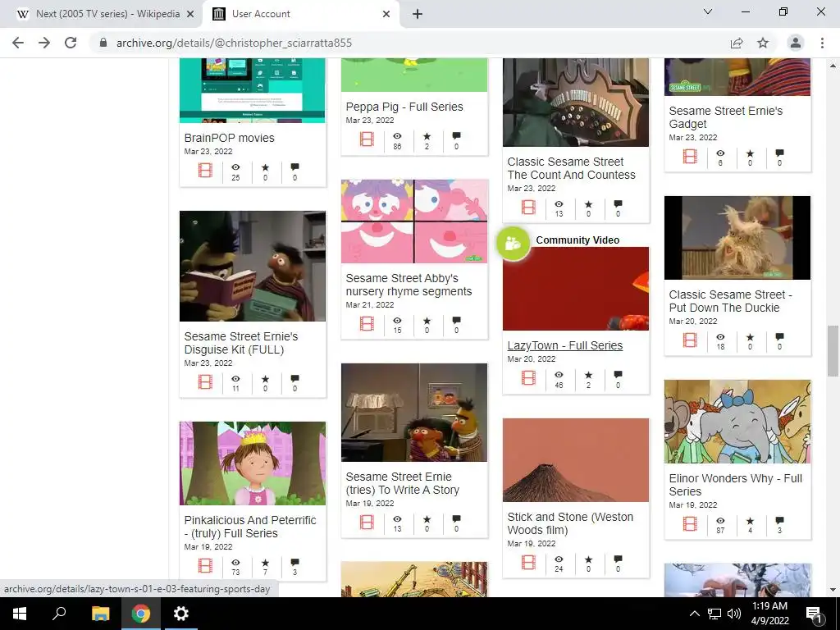Click favorites star on LazyTown - Full Series
This screenshot has height=630, width=840.
pyautogui.click(x=588, y=374)
